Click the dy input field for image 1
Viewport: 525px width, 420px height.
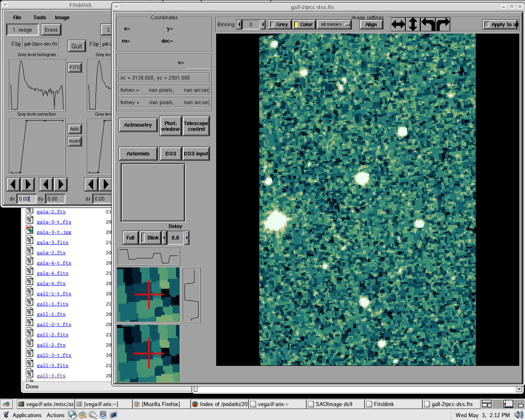(x=55, y=199)
